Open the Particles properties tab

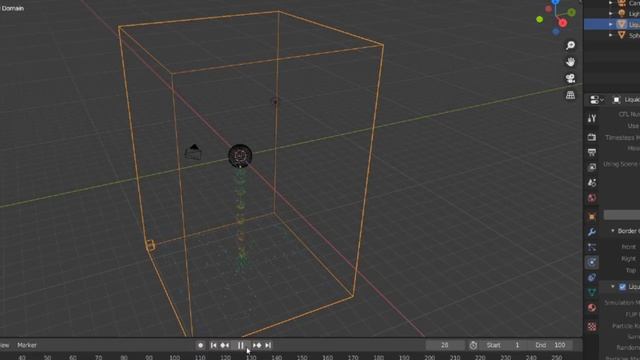592,247
